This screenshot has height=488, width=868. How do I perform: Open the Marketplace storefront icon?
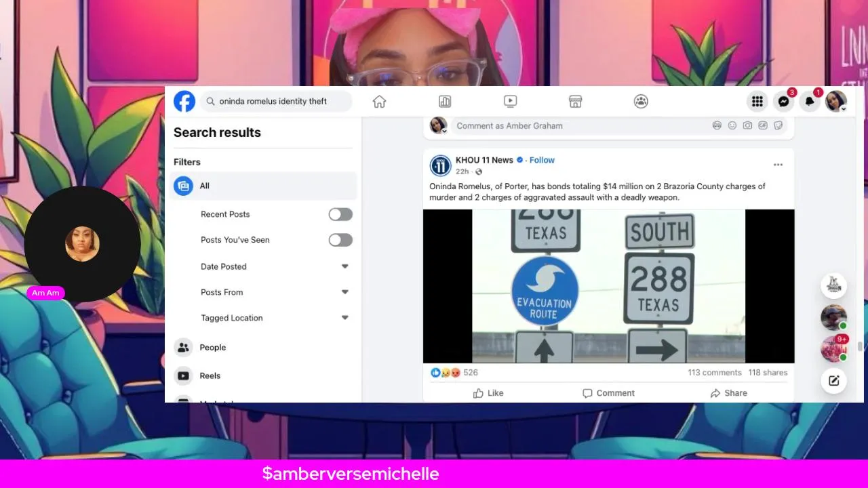coord(576,102)
